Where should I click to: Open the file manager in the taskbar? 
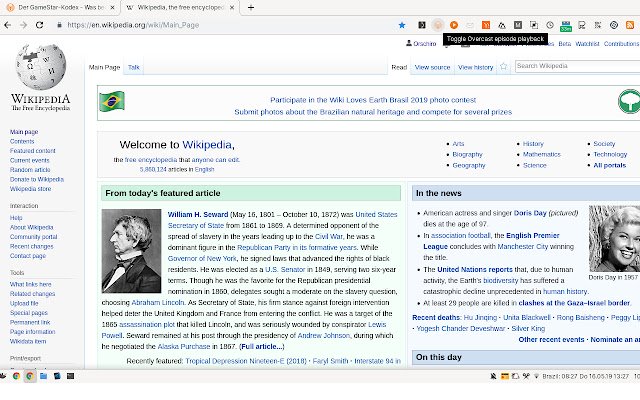coord(43,376)
